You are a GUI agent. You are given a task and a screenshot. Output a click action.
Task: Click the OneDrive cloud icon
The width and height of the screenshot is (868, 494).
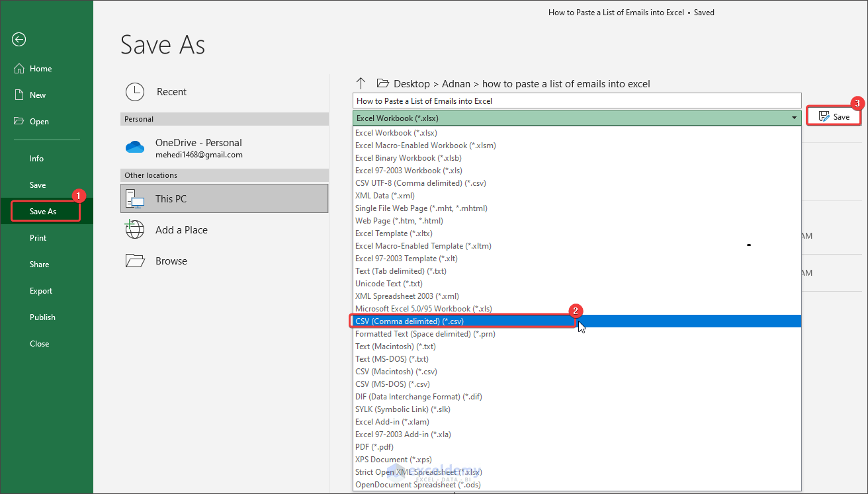tap(135, 147)
